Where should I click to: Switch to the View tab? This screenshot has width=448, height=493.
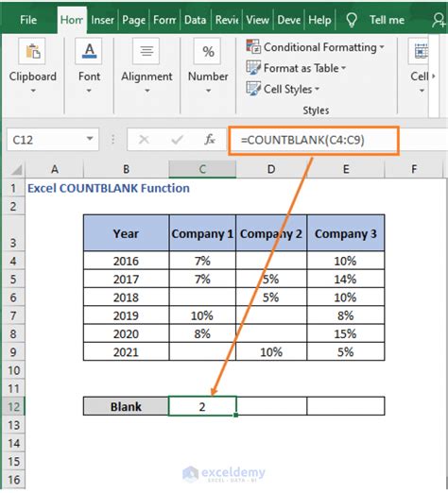click(257, 20)
